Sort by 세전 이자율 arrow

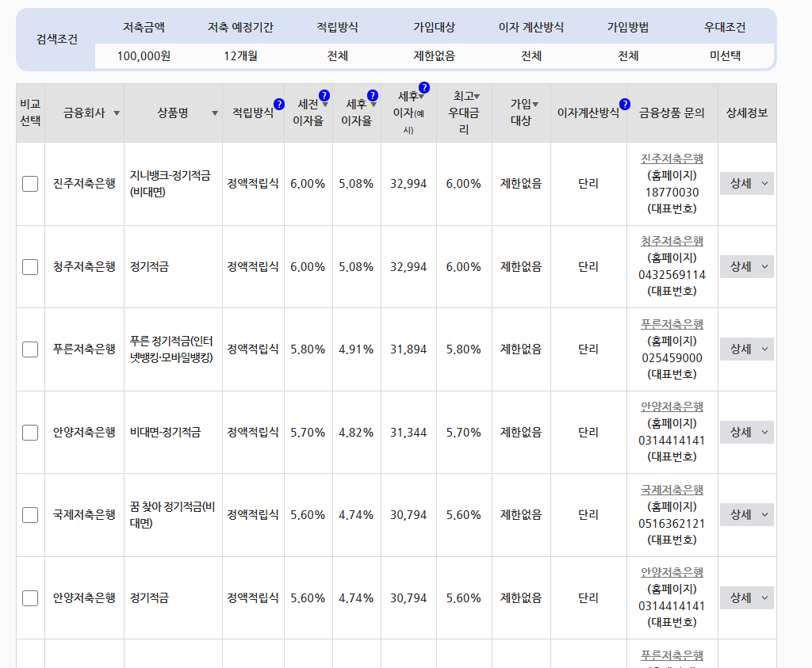point(325,105)
